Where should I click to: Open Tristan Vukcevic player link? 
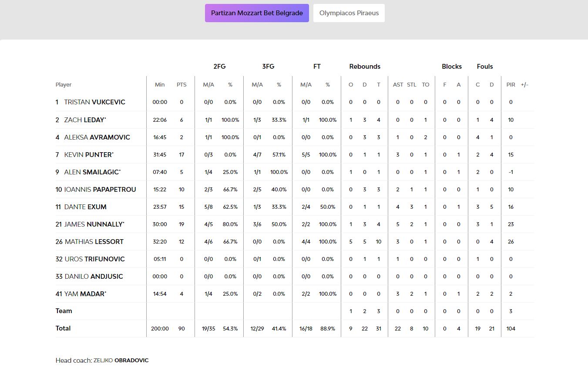94,102
